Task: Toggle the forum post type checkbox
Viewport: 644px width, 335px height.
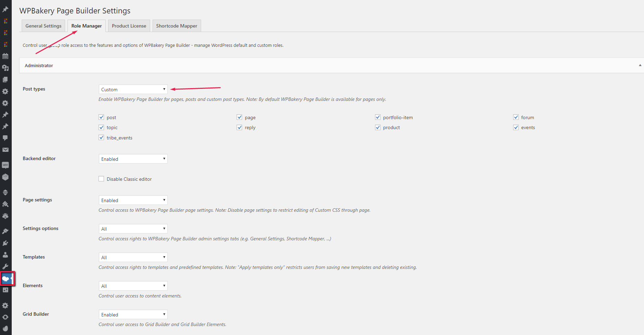Action: coord(516,117)
